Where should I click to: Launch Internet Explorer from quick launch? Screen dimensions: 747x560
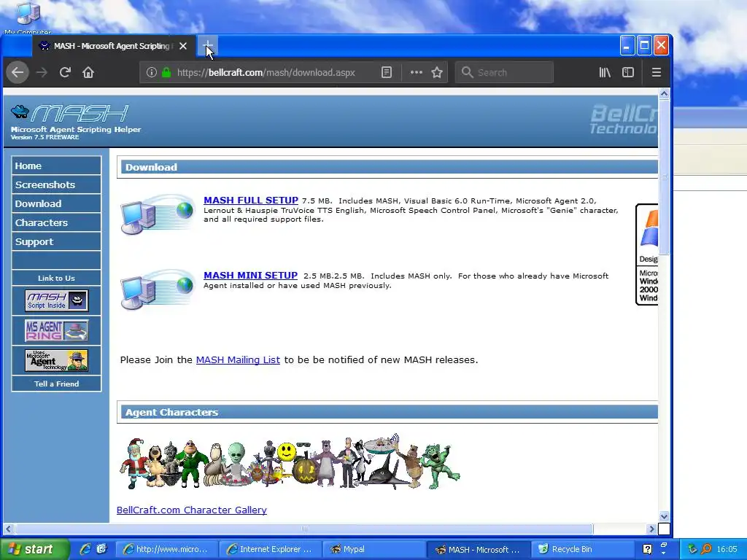(85, 549)
